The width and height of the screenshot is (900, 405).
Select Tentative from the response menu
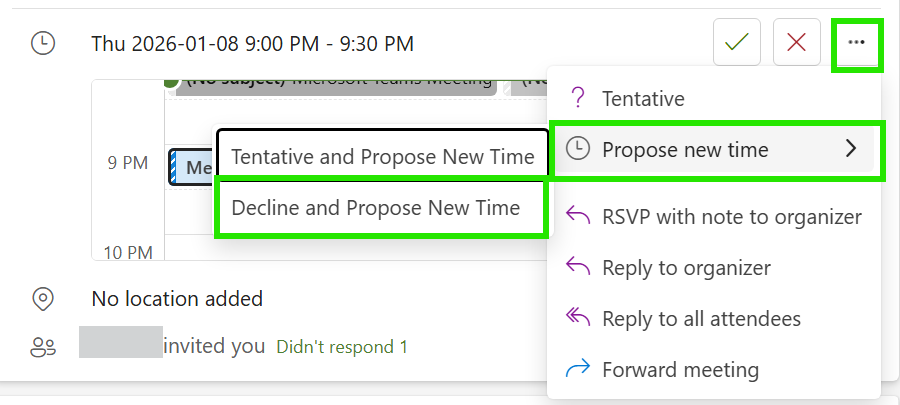point(643,99)
